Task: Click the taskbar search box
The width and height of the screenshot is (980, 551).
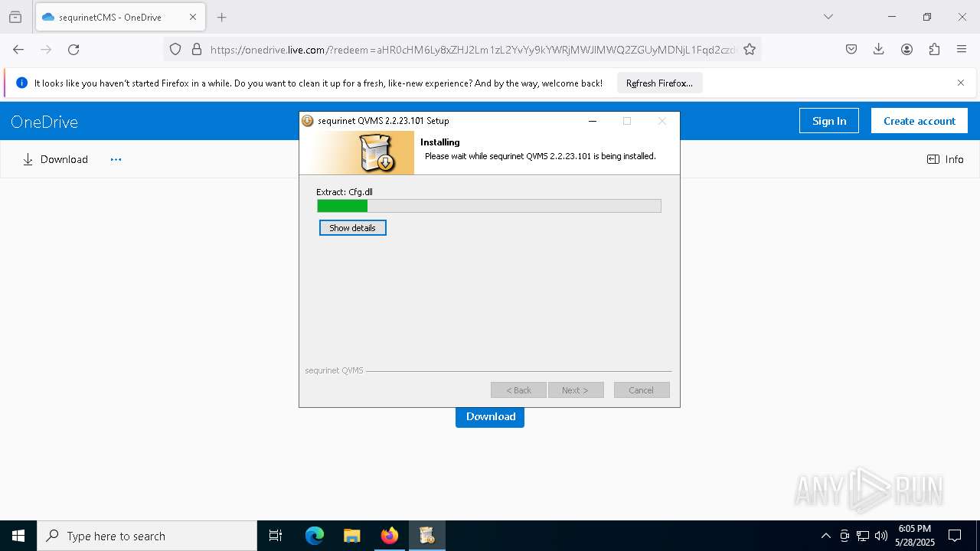Action: (x=147, y=536)
